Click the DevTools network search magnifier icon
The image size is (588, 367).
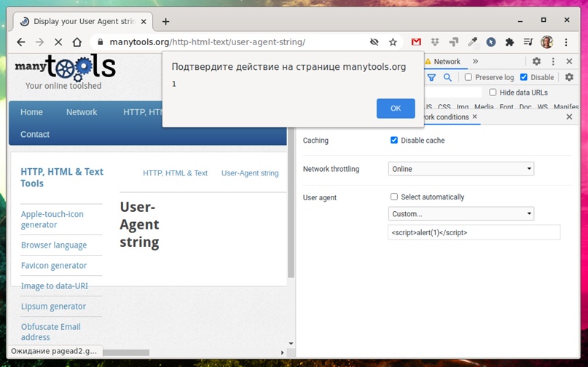click(447, 77)
